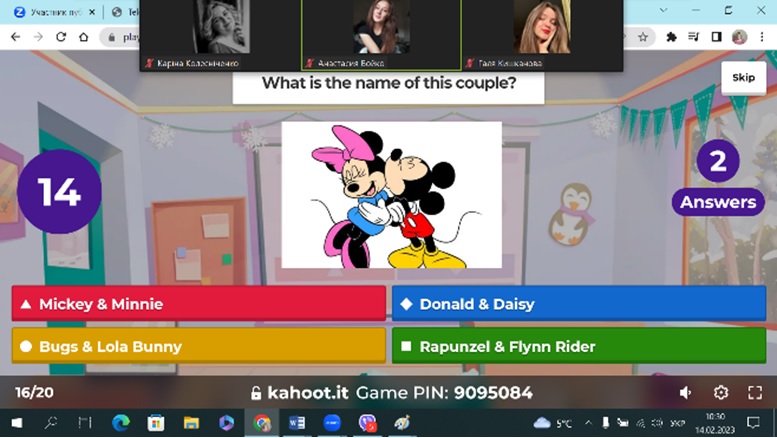The height and width of the screenshot is (438, 777).
Task: Open Microsoft Store from the taskbar
Action: coord(156,423)
